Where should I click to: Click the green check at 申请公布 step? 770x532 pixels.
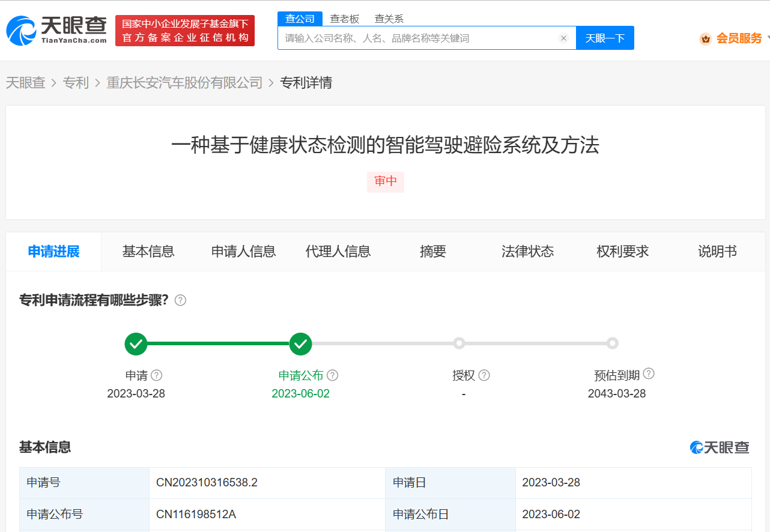301,343
